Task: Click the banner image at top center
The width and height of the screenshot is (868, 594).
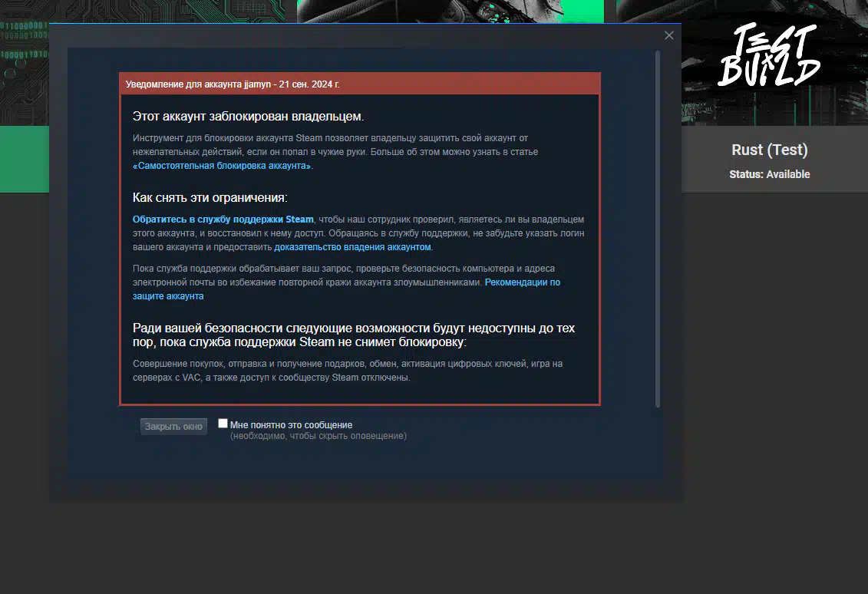Action: point(451,11)
